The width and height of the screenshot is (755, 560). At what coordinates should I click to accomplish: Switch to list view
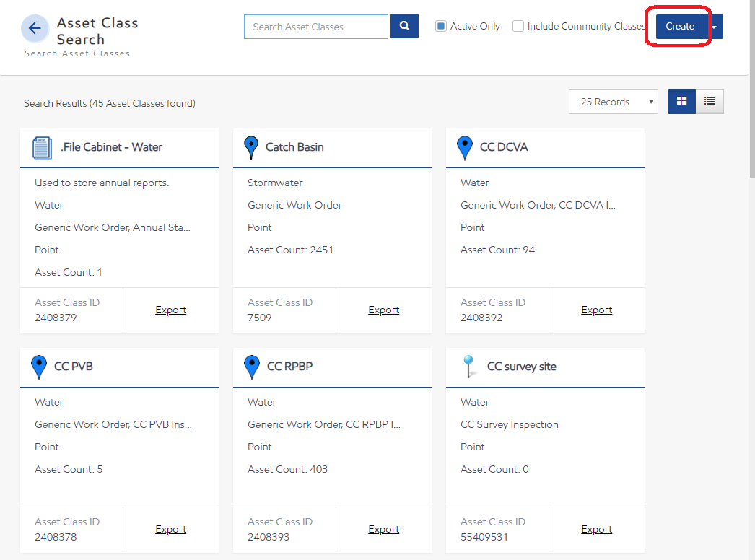coord(710,102)
